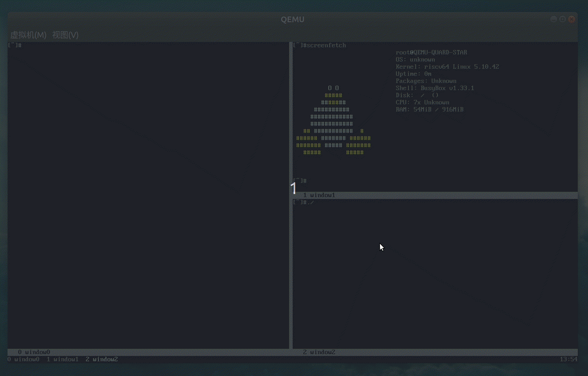Click the empty prompt below the ASCII logo
Viewport: 588px width, 376px height.
coord(300,181)
